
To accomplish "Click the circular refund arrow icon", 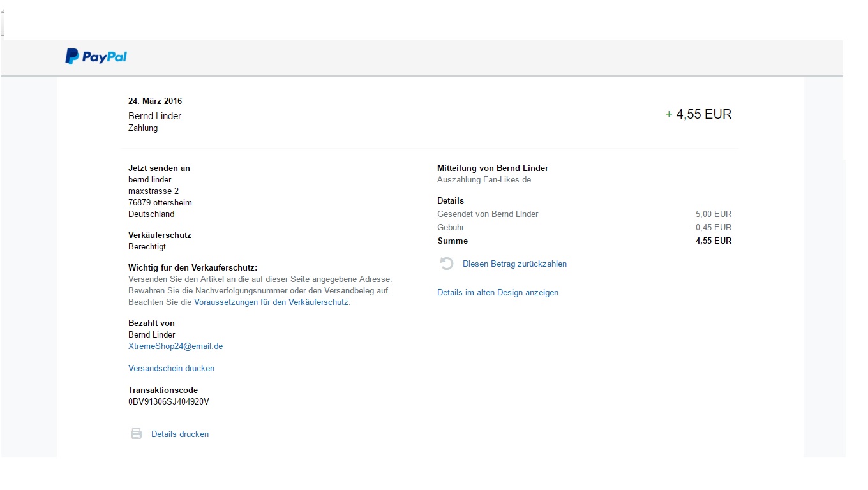I will pos(447,264).
